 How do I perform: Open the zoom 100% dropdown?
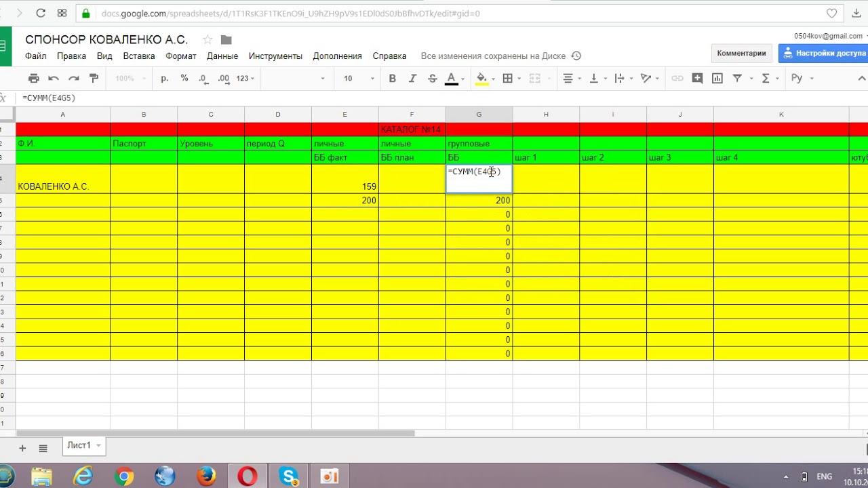(130, 79)
